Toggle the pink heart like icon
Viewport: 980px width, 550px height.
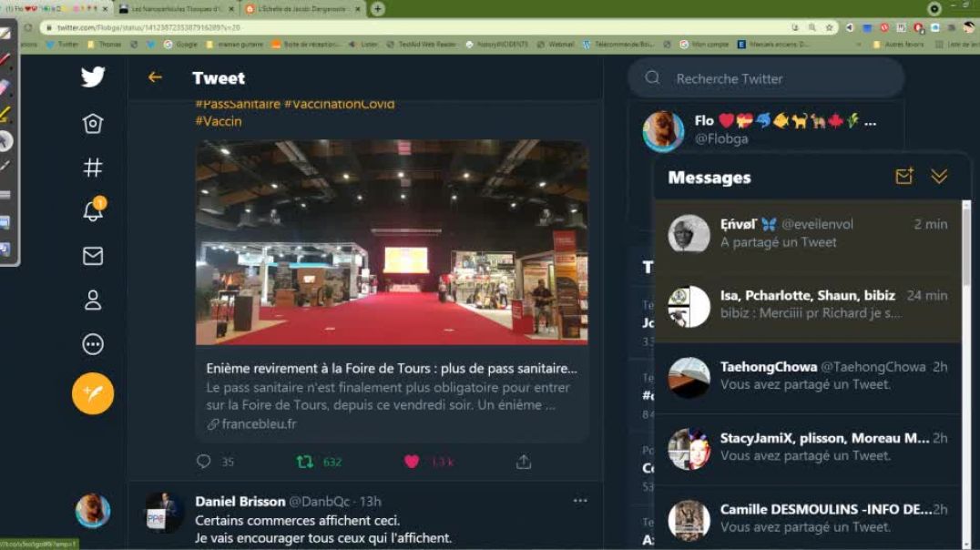point(412,462)
